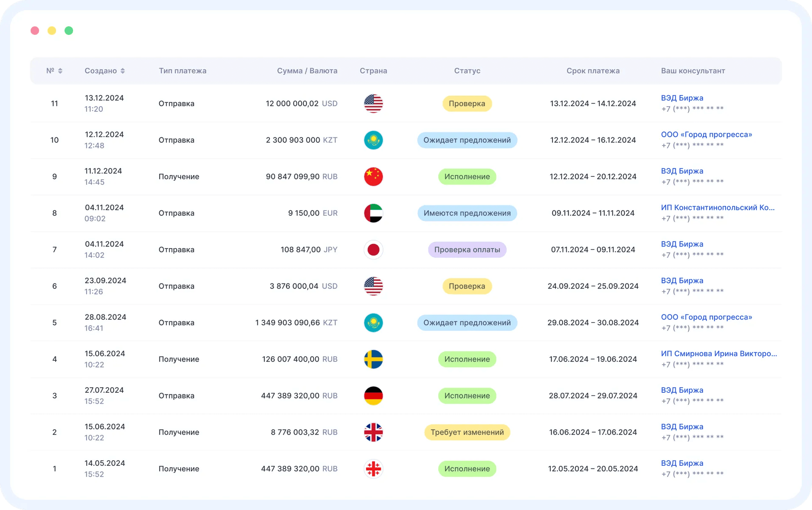Image resolution: width=812 pixels, height=510 pixels.
Task: Click the Georgia flag icon in row 1
Action: (x=373, y=469)
